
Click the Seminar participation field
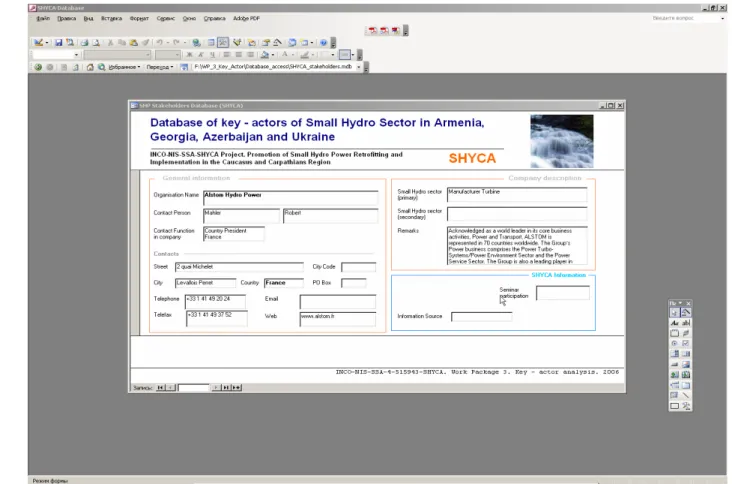563,293
